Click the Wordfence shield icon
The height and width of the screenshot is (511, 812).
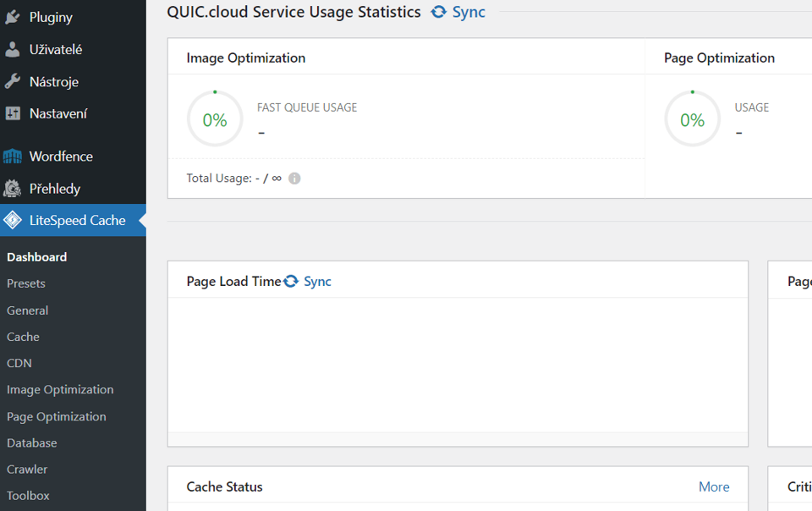tap(13, 157)
